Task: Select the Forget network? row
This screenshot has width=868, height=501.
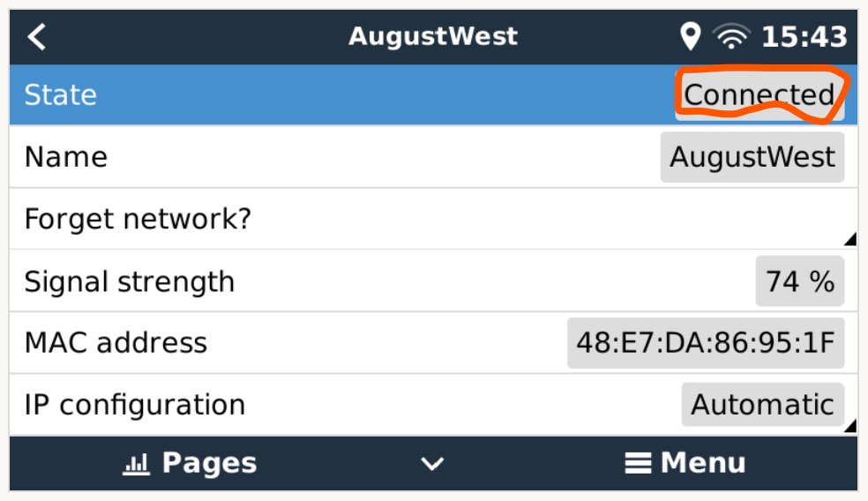Action: pos(433,219)
